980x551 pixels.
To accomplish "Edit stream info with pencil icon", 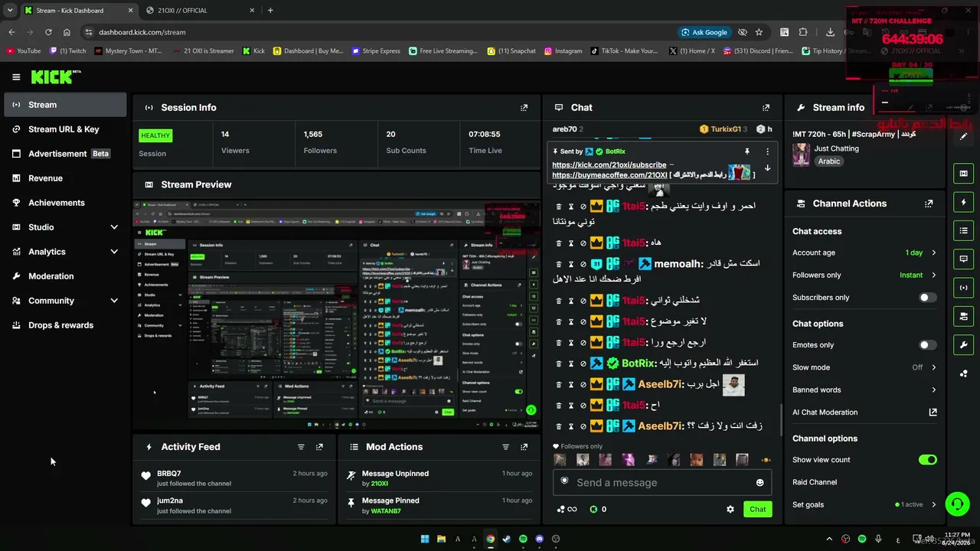I will pyautogui.click(x=963, y=136).
